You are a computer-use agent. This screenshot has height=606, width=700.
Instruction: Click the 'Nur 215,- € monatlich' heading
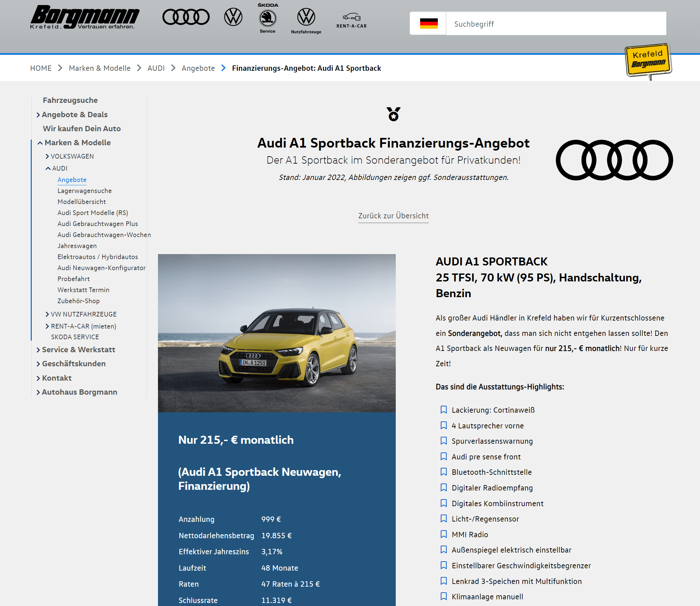236,440
